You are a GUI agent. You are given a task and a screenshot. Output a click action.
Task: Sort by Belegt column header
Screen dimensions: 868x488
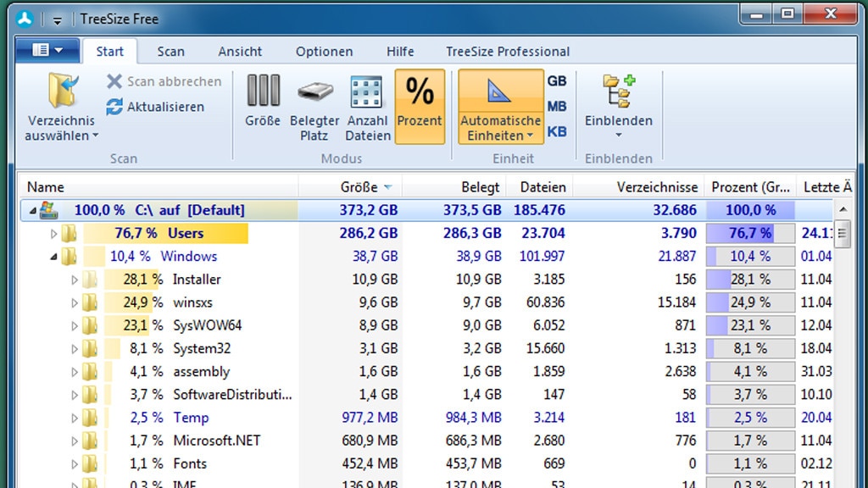click(x=454, y=187)
